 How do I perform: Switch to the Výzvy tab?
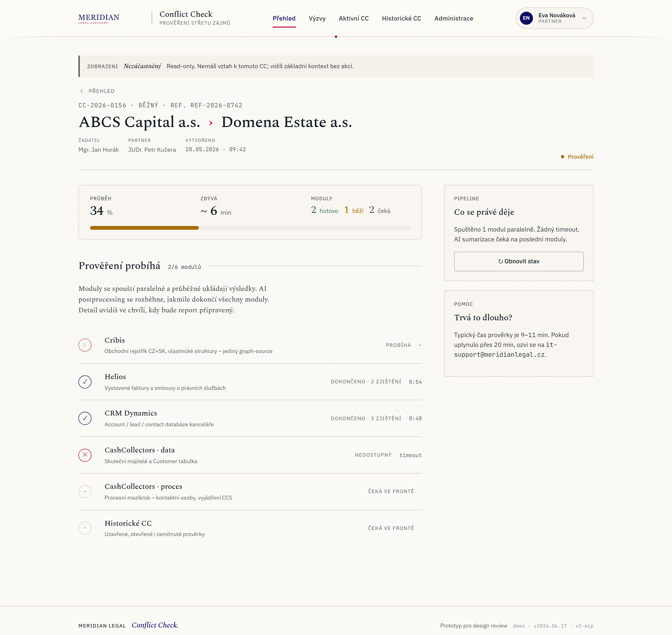(x=317, y=18)
